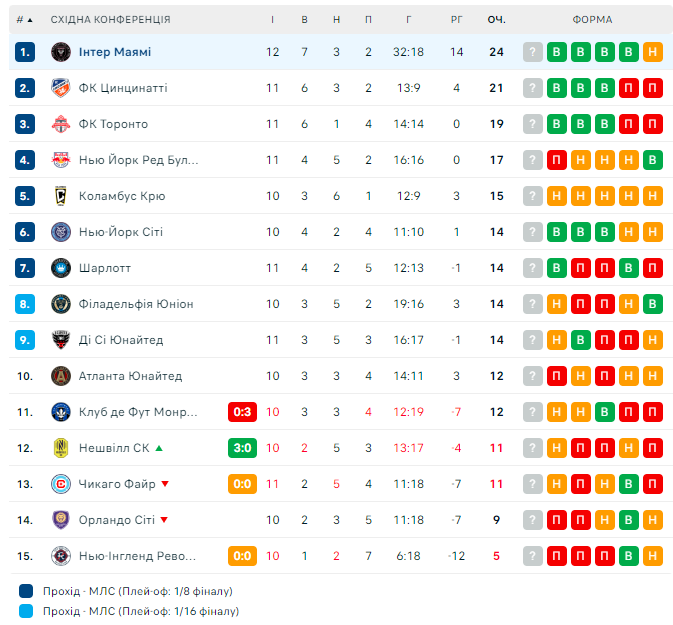Sort table by the Г goals column
Screen dimensions: 673x625
(409, 19)
